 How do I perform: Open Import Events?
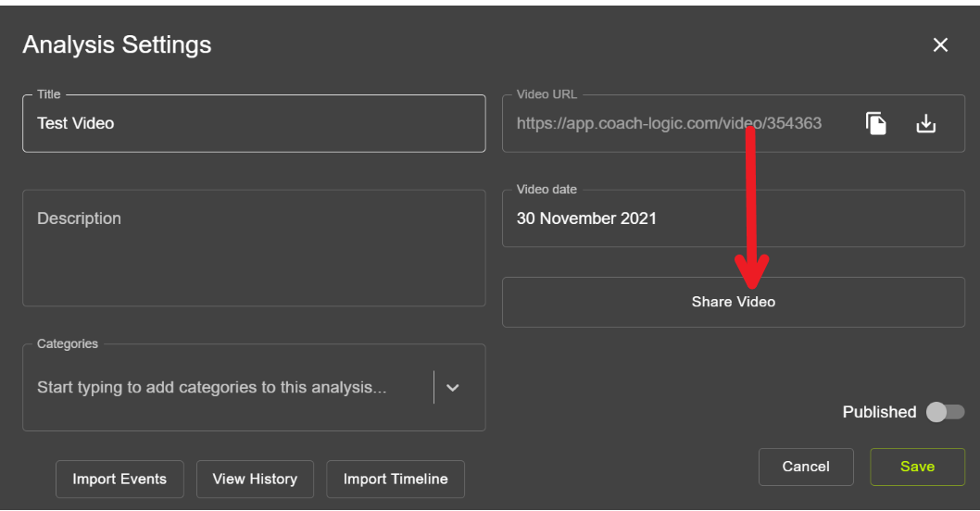[119, 479]
